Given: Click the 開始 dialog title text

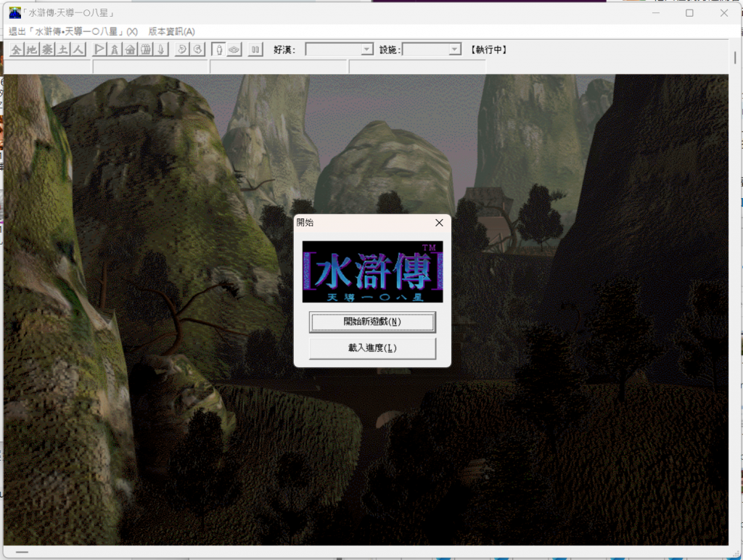Looking at the screenshot, I should click(305, 223).
